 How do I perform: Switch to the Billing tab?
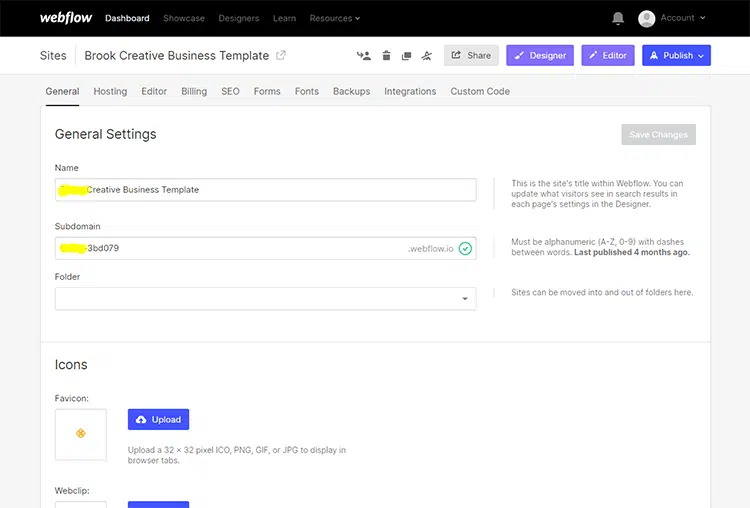coord(194,91)
